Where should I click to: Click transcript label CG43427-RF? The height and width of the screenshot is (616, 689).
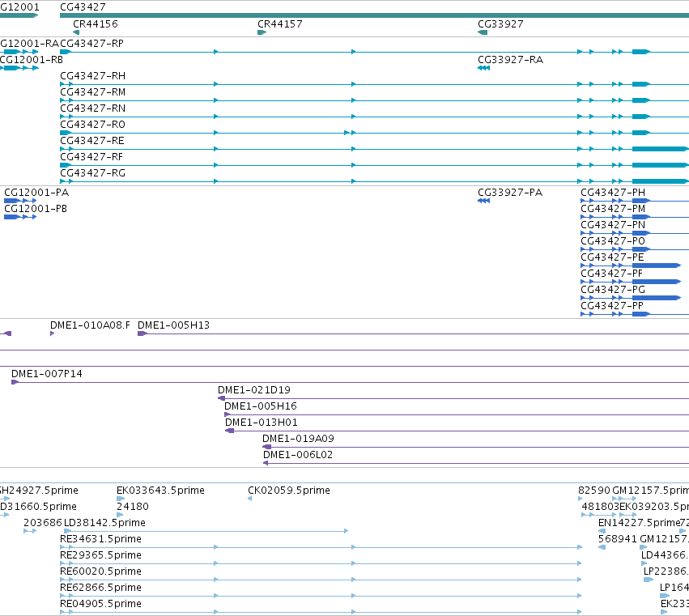pos(91,157)
